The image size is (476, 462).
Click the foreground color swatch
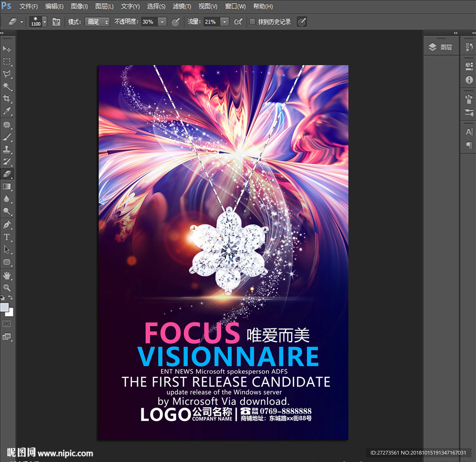point(5,308)
